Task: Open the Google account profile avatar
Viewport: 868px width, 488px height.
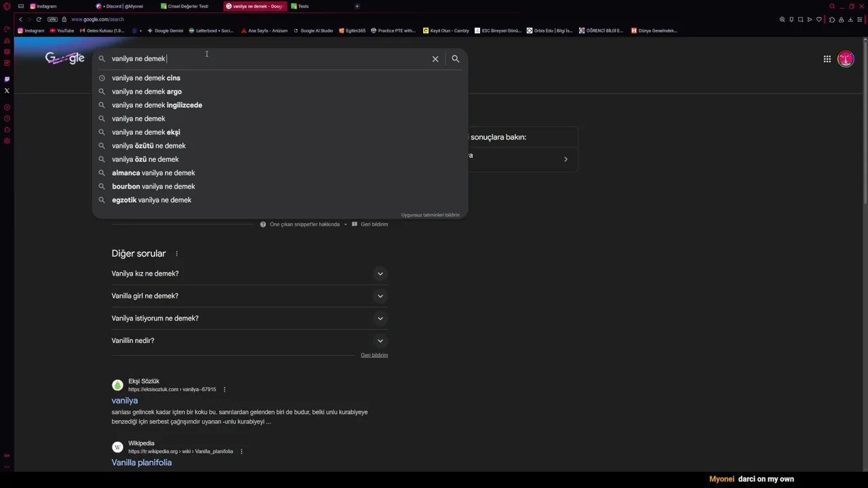Action: pyautogui.click(x=846, y=59)
